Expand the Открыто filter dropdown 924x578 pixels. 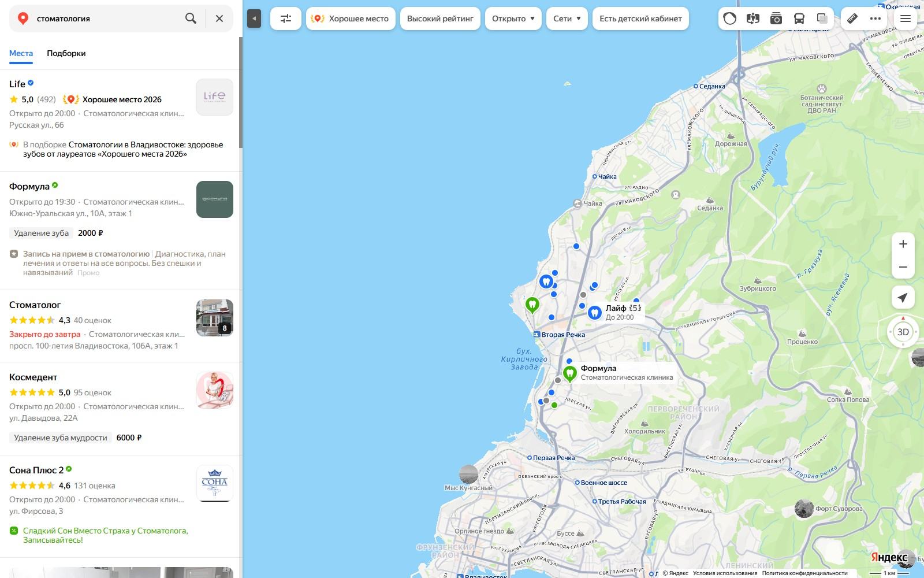point(513,18)
